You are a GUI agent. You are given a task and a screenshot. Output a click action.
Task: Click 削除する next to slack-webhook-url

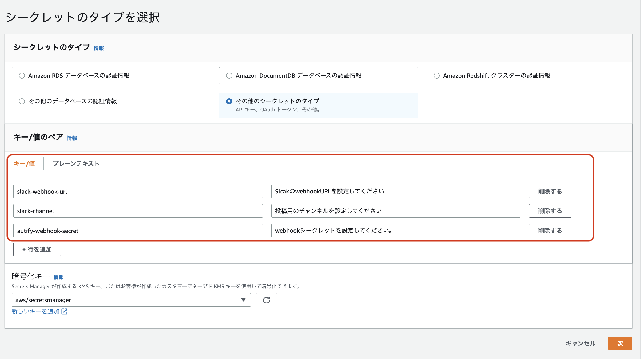pos(550,191)
